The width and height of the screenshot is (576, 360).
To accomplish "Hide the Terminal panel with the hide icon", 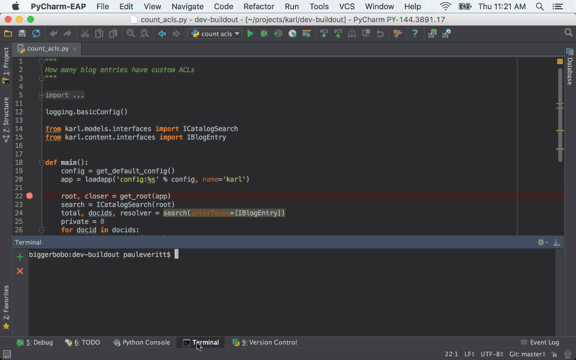I will click(x=557, y=242).
